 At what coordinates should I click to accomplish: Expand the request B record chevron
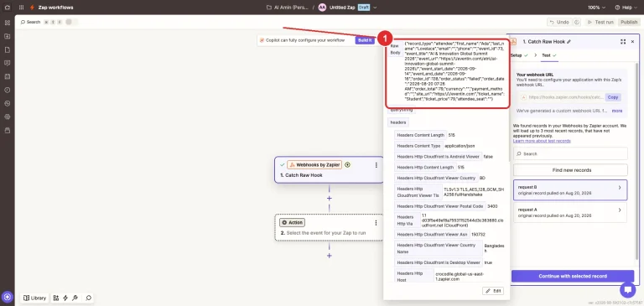coord(620,188)
